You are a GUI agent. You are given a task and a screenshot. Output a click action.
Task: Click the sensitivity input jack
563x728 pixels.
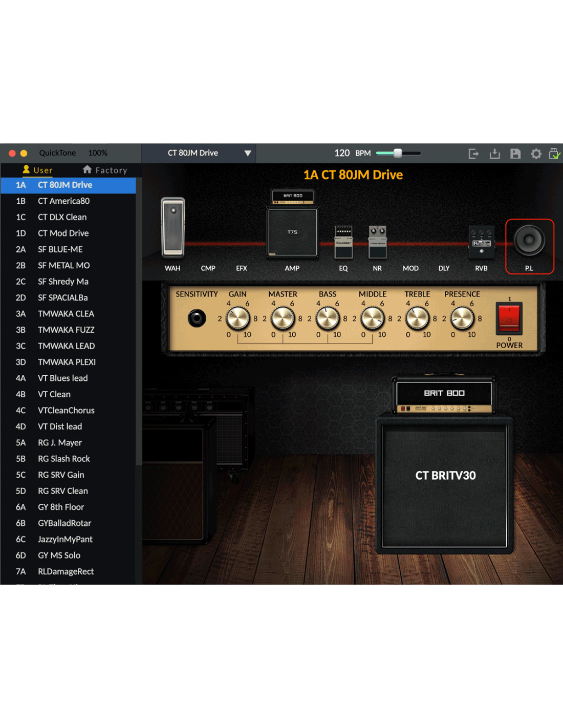pyautogui.click(x=197, y=318)
